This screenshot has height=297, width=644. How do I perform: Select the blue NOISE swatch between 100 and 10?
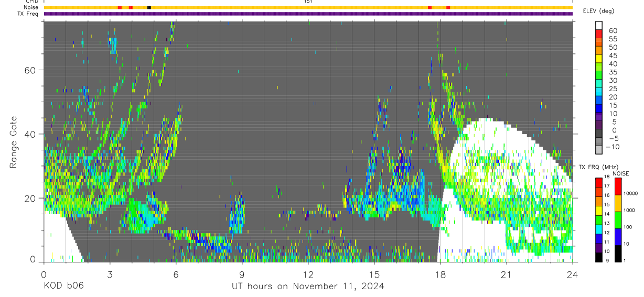(618, 236)
